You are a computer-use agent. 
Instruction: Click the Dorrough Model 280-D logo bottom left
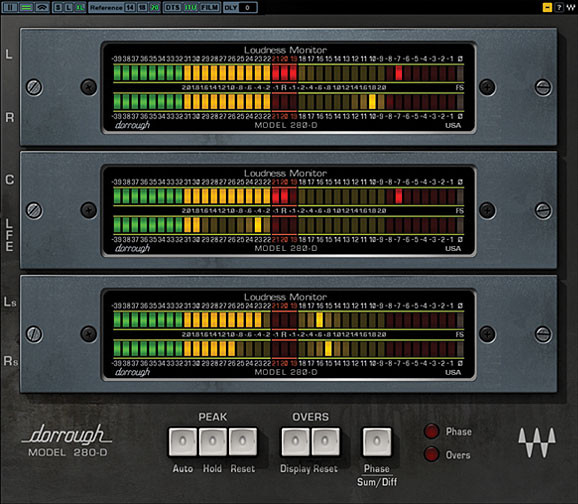67,440
